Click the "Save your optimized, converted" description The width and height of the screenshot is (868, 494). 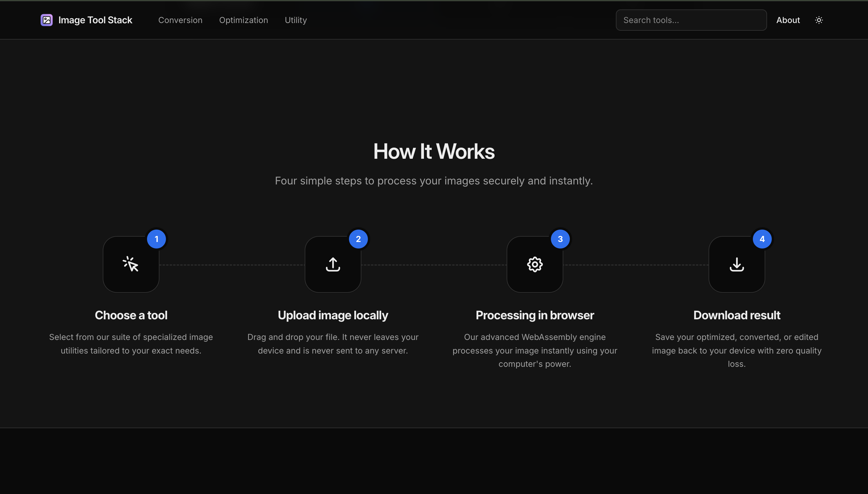[x=737, y=351]
